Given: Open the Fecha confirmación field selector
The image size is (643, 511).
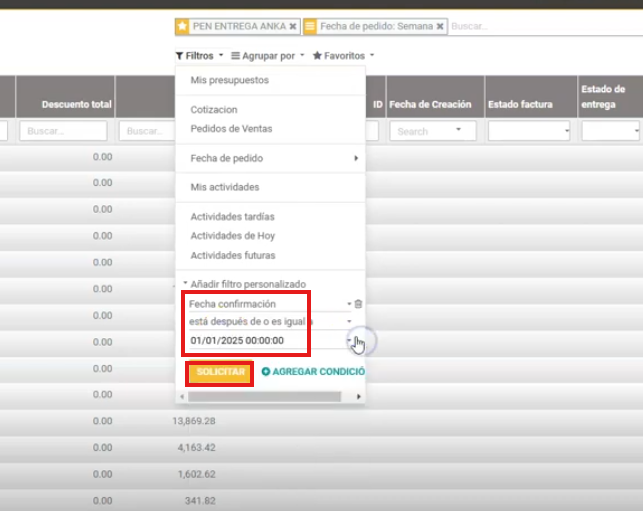Looking at the screenshot, I should (270, 304).
